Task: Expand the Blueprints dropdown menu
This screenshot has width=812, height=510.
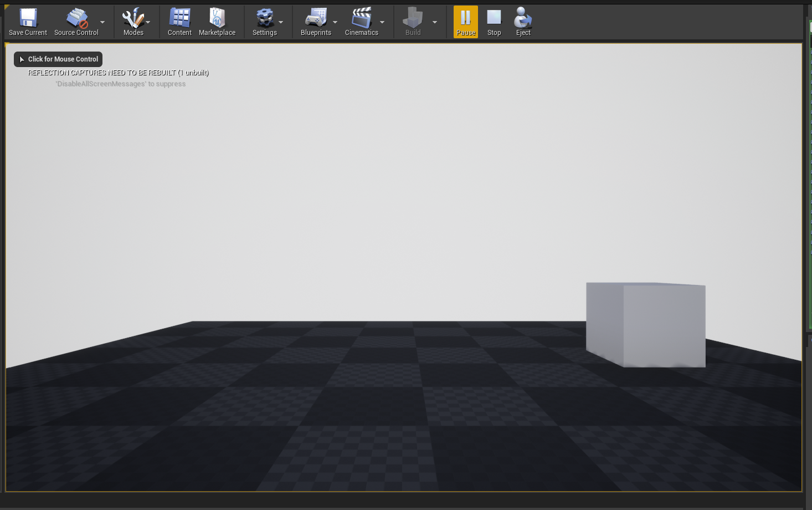Action: 335,22
